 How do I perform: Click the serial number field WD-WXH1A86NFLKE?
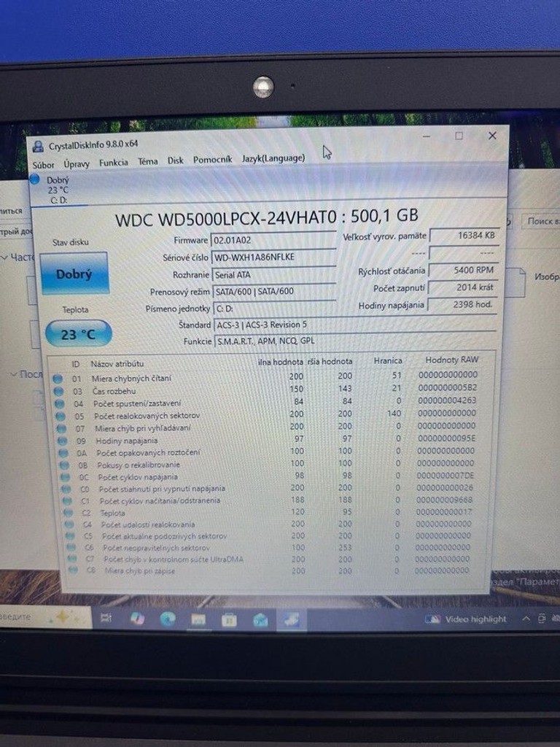tap(273, 258)
